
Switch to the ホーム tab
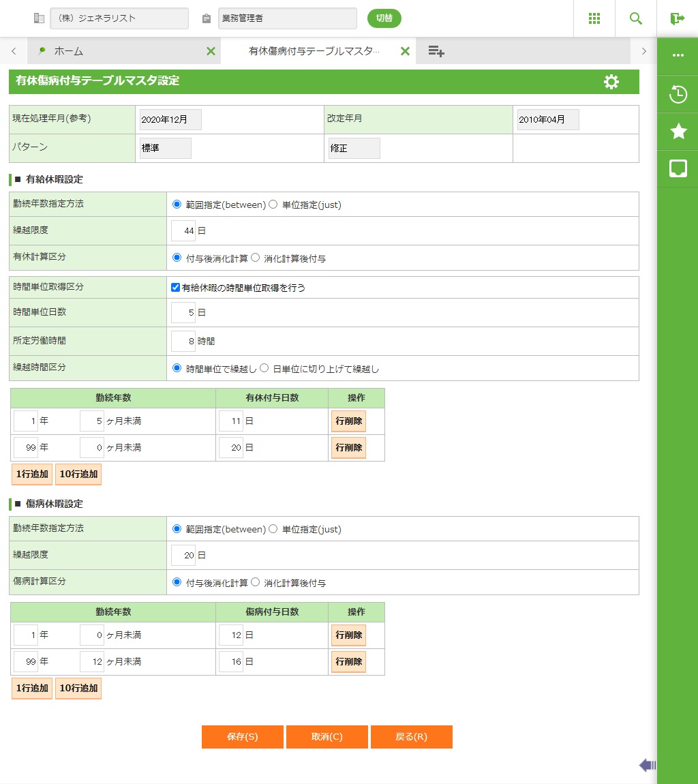(x=68, y=51)
